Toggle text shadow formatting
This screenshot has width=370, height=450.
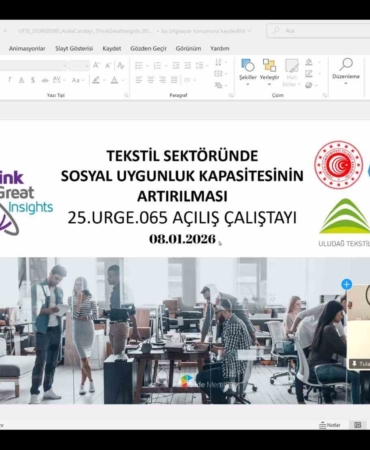click(x=33, y=80)
